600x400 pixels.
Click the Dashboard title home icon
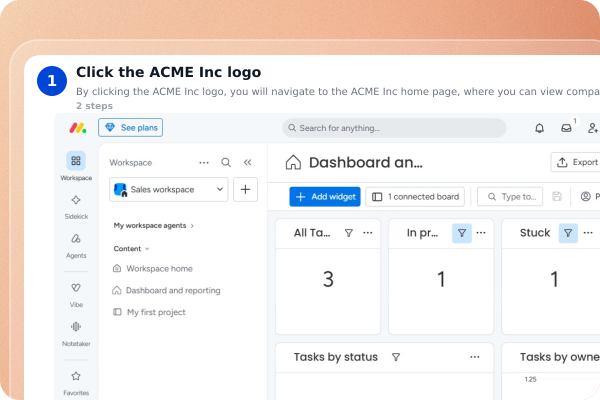point(293,162)
